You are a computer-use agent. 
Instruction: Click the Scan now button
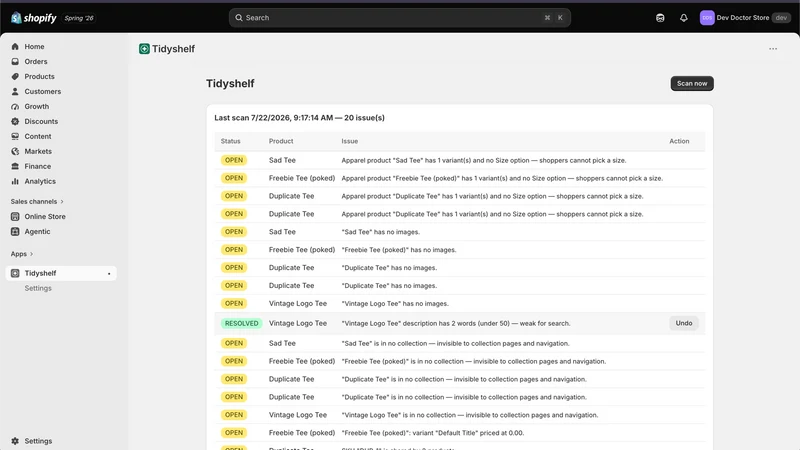[692, 83]
